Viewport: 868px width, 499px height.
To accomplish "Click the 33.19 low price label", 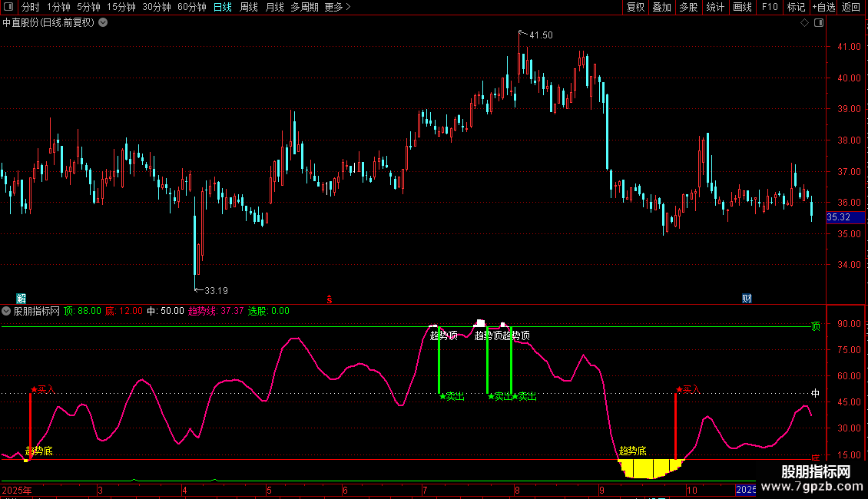I will tap(216, 291).
